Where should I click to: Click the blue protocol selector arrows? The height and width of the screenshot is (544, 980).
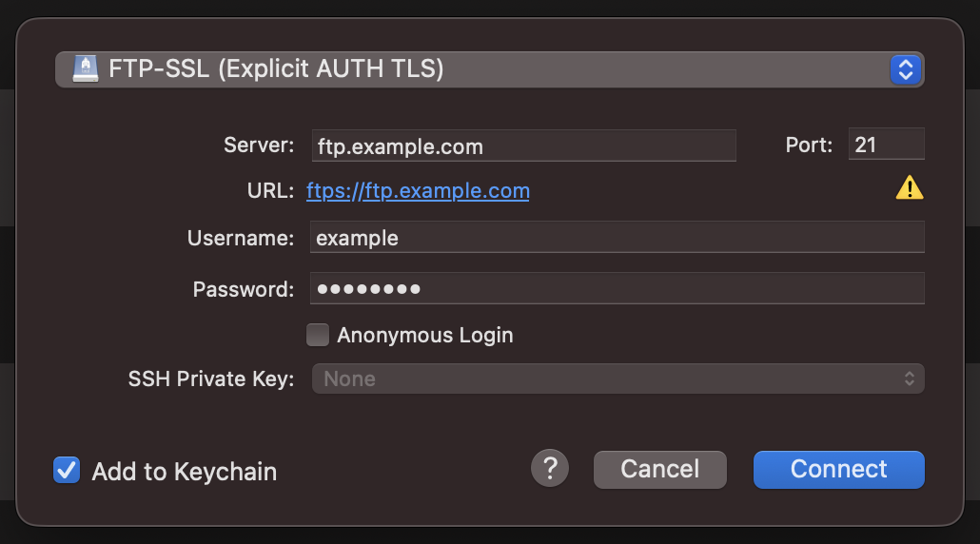[906, 69]
